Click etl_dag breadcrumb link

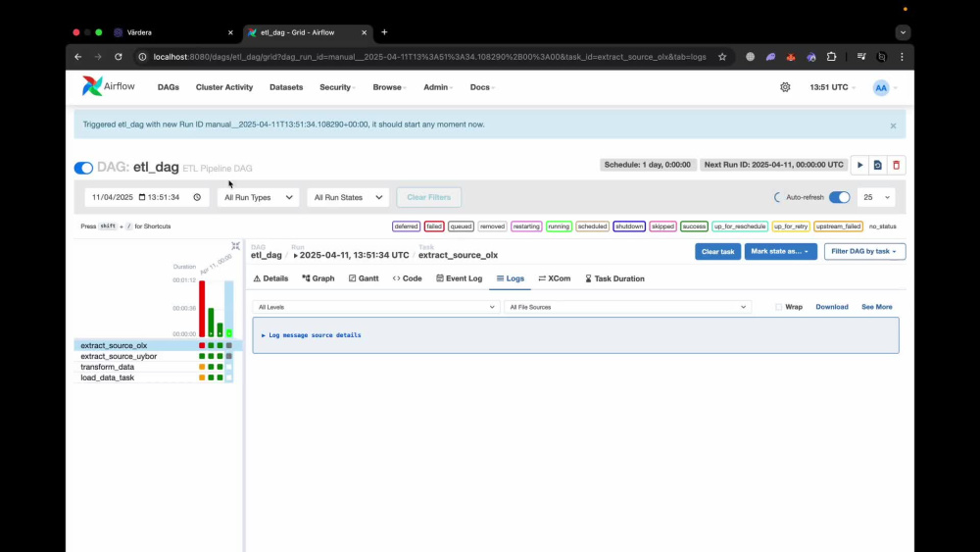tap(267, 255)
